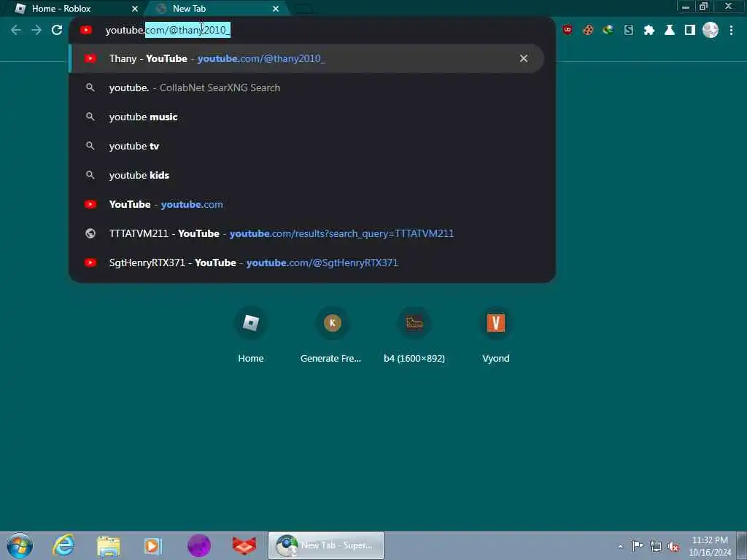Click the browser forward arrow

coord(36,30)
